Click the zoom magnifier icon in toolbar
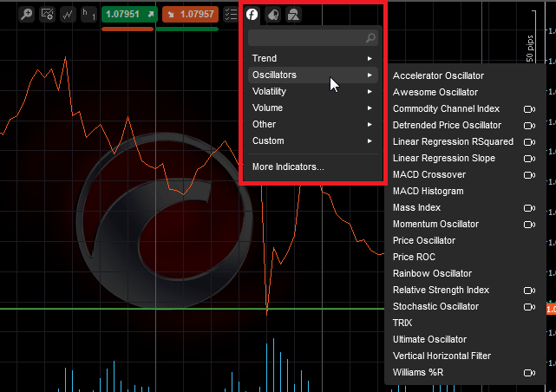Viewport: 556px width, 392px height. coord(26,14)
